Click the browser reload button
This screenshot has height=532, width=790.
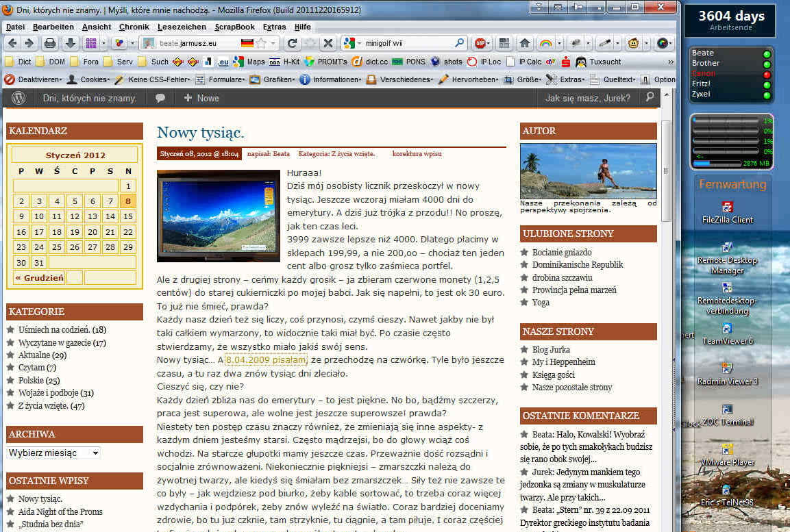coord(293,43)
